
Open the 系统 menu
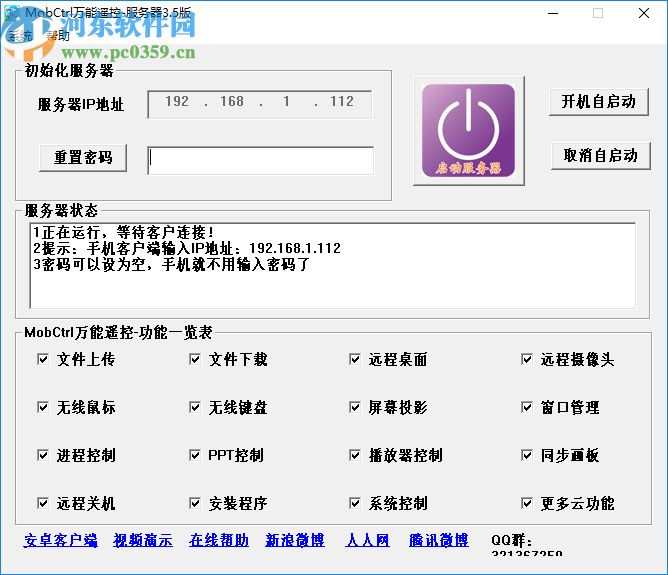tap(20, 36)
